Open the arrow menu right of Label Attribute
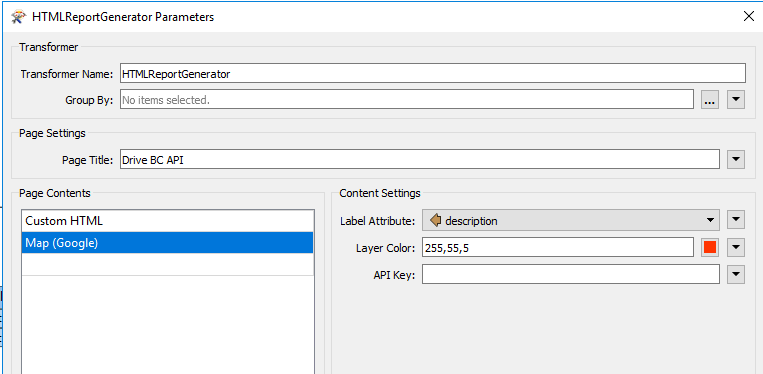 pyautogui.click(x=736, y=220)
